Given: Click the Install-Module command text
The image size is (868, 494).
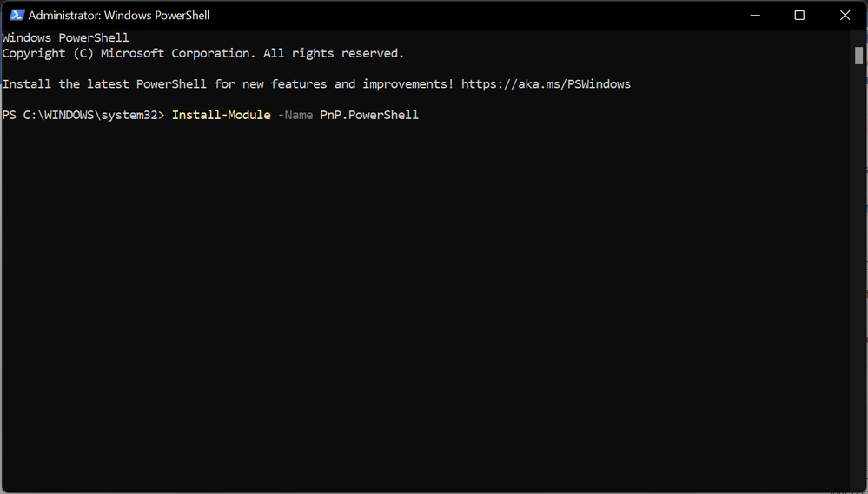Looking at the screenshot, I should tap(221, 115).
